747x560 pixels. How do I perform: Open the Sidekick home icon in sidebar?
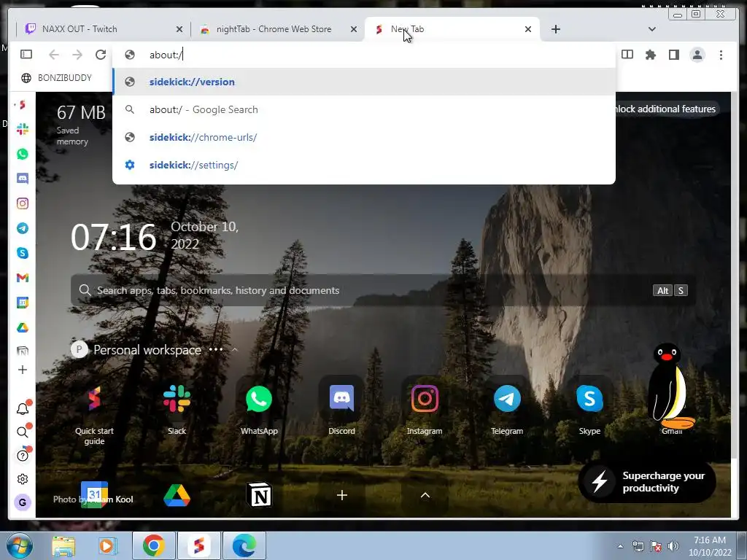pos(22,105)
